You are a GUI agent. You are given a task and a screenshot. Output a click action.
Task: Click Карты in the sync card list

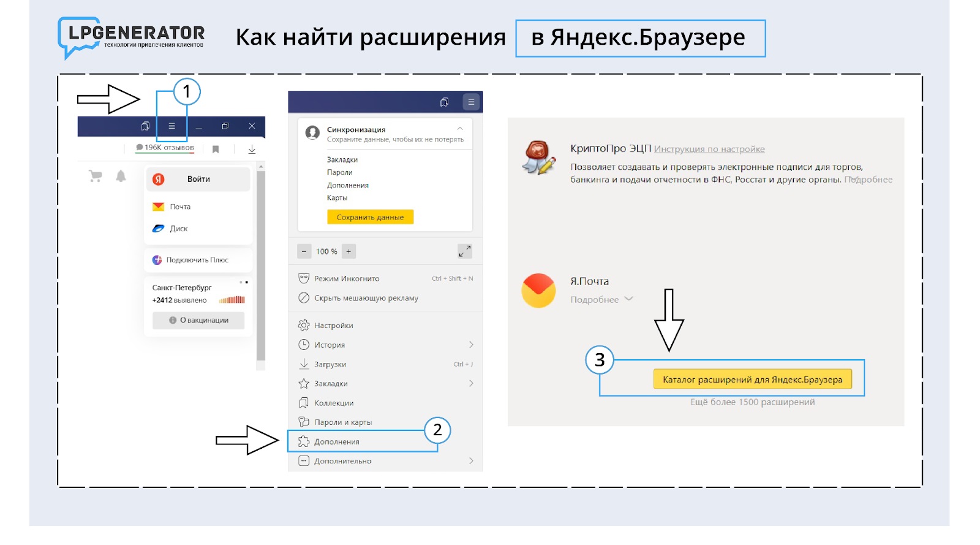[x=337, y=197]
